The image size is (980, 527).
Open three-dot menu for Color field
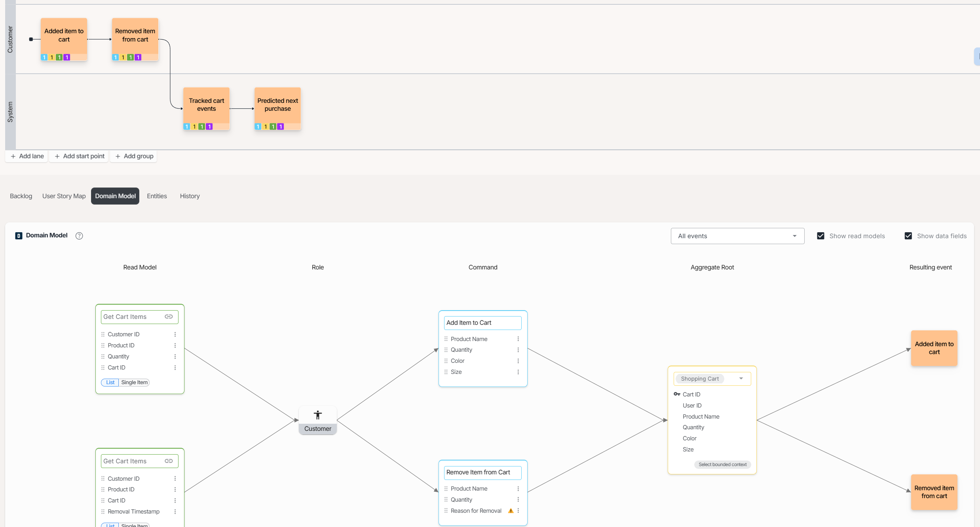click(x=518, y=361)
